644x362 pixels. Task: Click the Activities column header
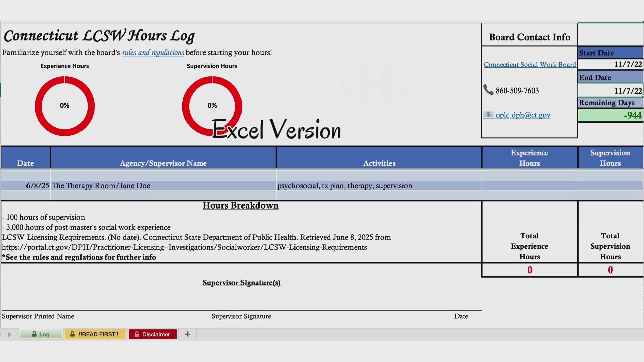click(x=379, y=158)
